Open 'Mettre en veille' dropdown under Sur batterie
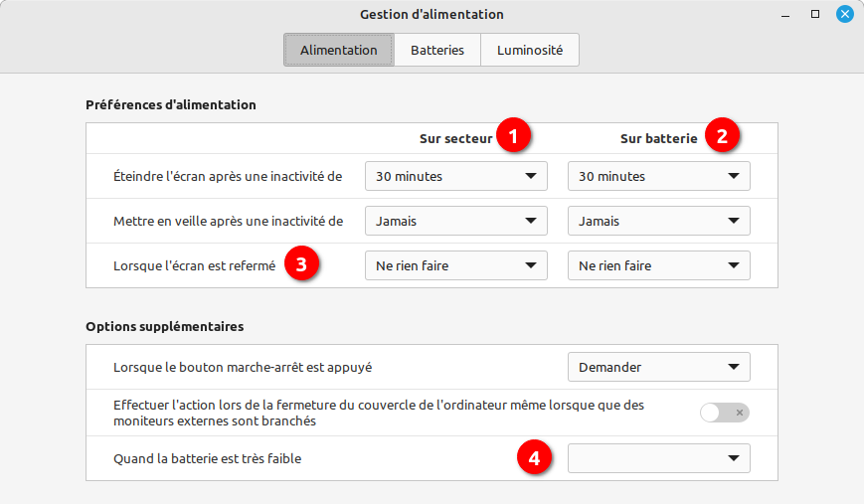The height and width of the screenshot is (504, 864). [x=658, y=221]
